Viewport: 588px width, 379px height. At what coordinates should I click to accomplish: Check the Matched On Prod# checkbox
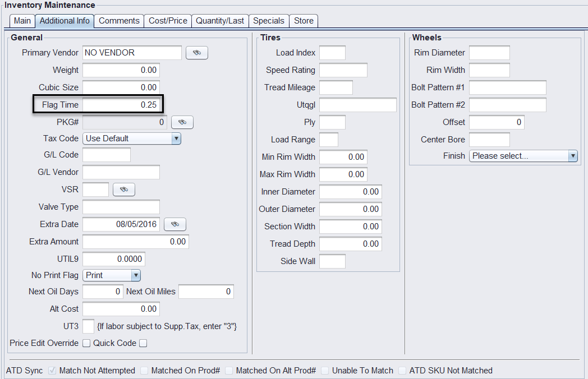pos(145,371)
